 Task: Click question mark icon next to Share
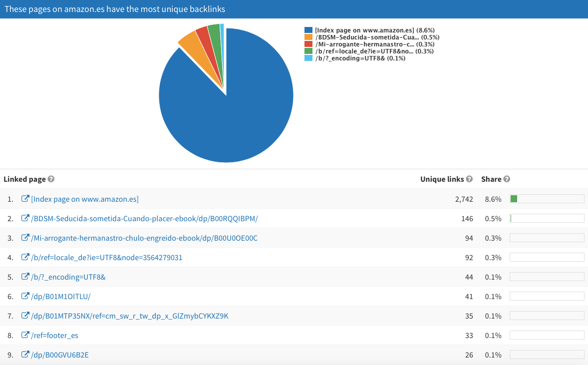point(507,179)
